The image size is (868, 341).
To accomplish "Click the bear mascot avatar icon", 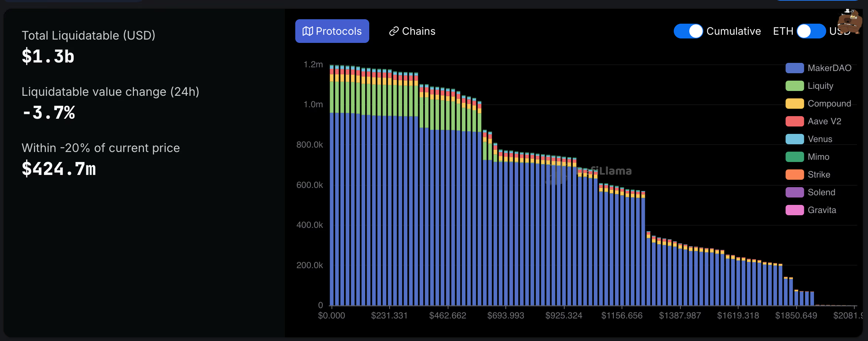I will 850,21.
